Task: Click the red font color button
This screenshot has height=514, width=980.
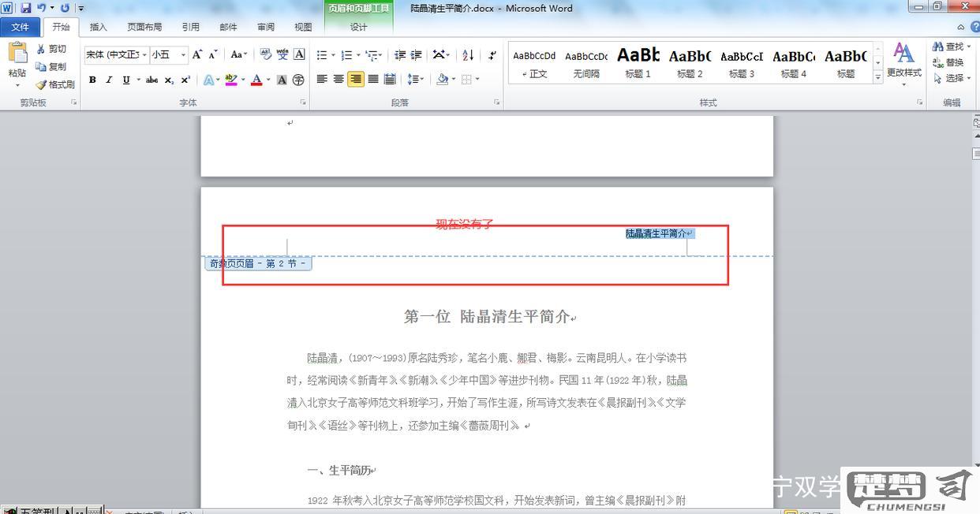Action: (x=256, y=80)
